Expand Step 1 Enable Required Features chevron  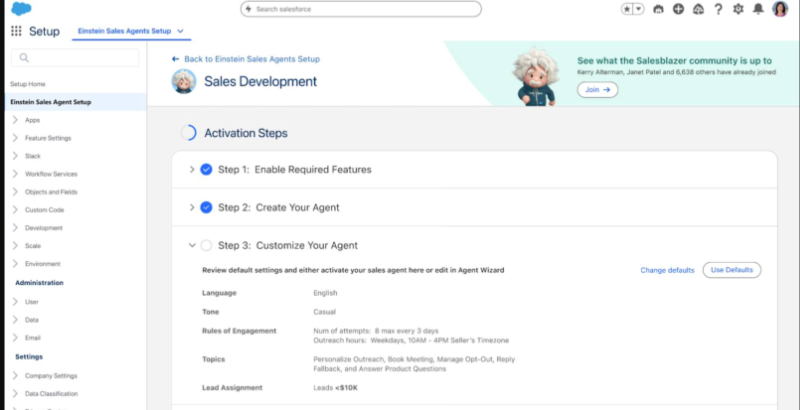pyautogui.click(x=192, y=169)
